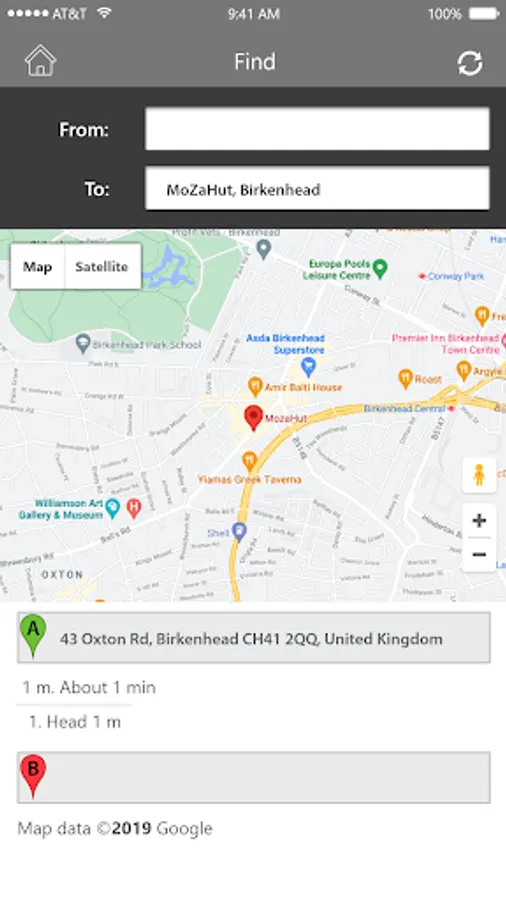Click the Europa Pools Leisure Centre marker
Image resolution: width=506 pixels, height=900 pixels.
[379, 267]
